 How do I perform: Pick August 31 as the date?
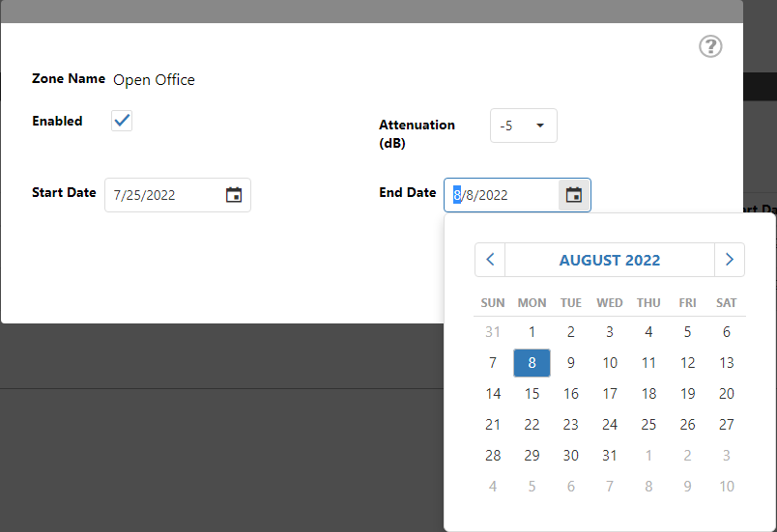(x=610, y=456)
